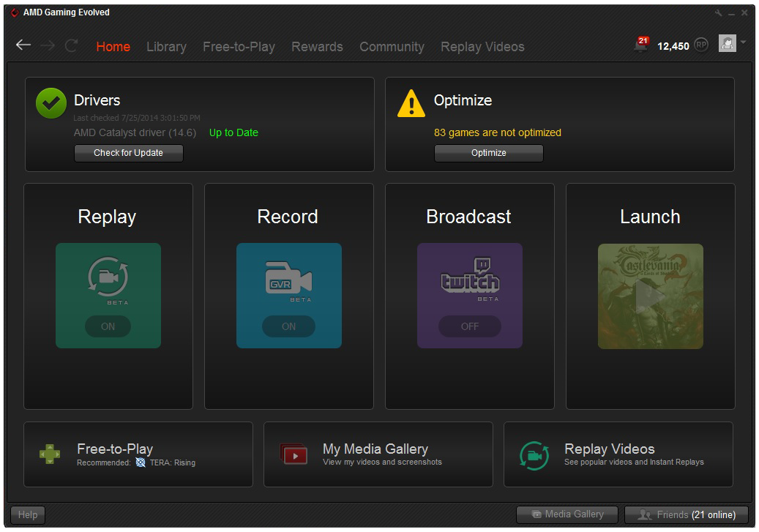Click the Launch card title
Image resolution: width=759 pixels, height=532 pixels.
tap(650, 217)
